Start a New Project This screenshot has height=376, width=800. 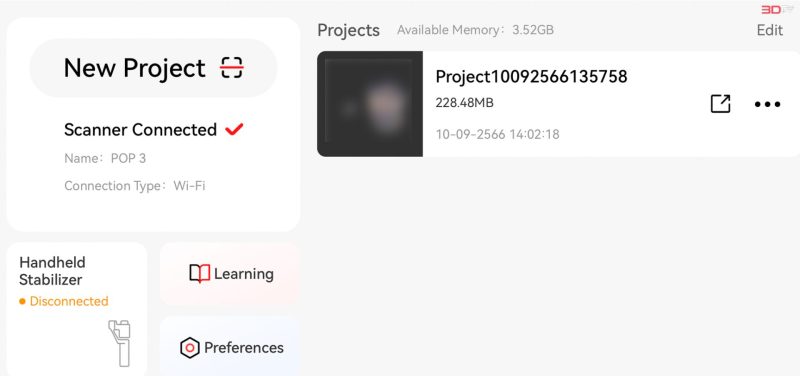[x=153, y=68]
